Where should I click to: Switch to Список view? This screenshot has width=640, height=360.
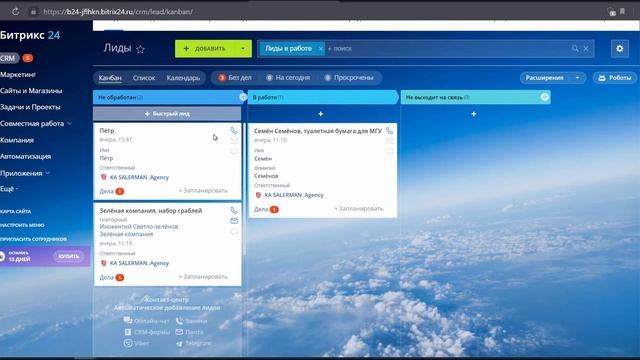point(144,78)
